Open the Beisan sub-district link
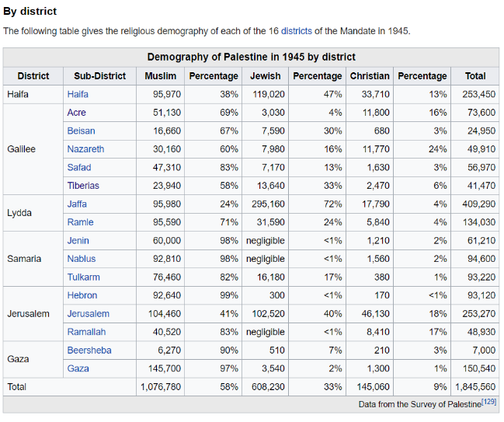 [81, 131]
